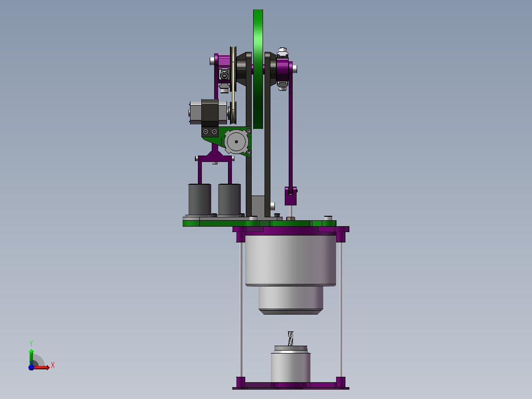Select the purple top plate above the large cylinder
Viewport: 532px width, 399px height.
point(291,232)
